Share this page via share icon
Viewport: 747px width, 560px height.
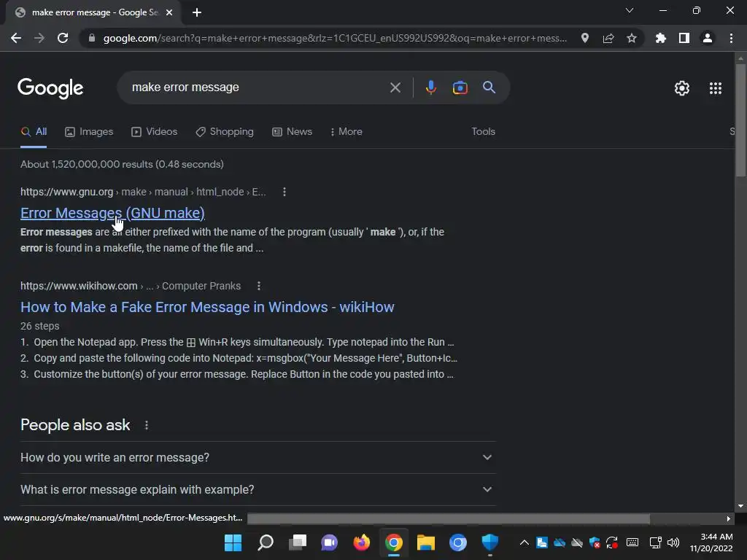[x=608, y=38]
